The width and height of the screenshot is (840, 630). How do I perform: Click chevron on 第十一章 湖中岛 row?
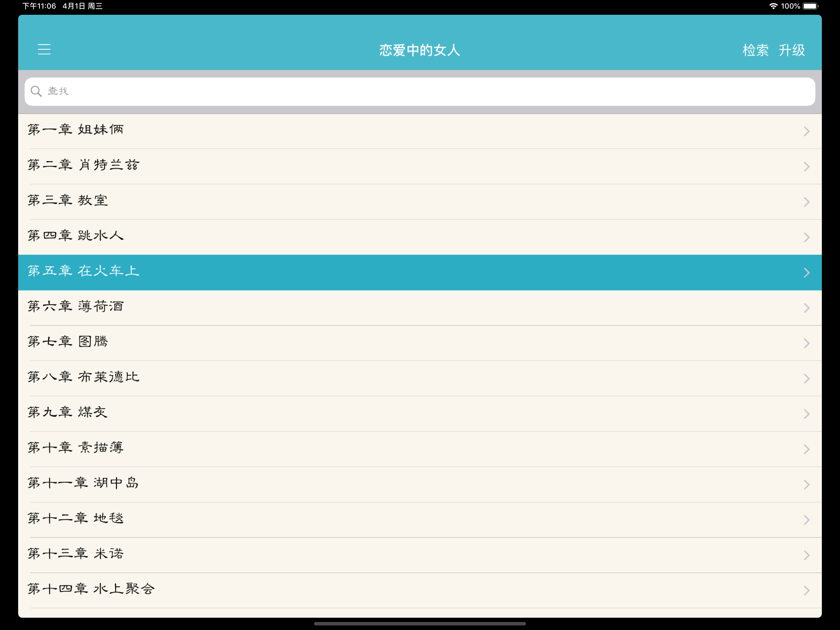[806, 485]
